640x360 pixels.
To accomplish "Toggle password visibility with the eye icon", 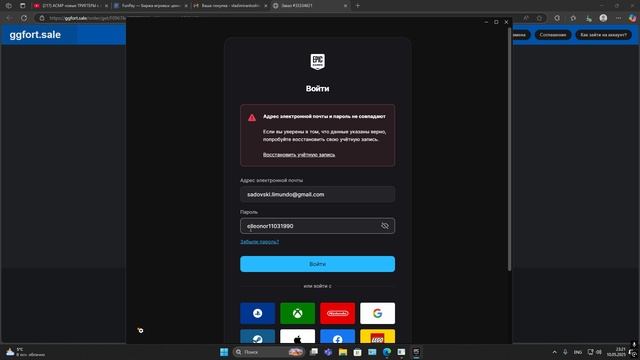I will point(385,226).
